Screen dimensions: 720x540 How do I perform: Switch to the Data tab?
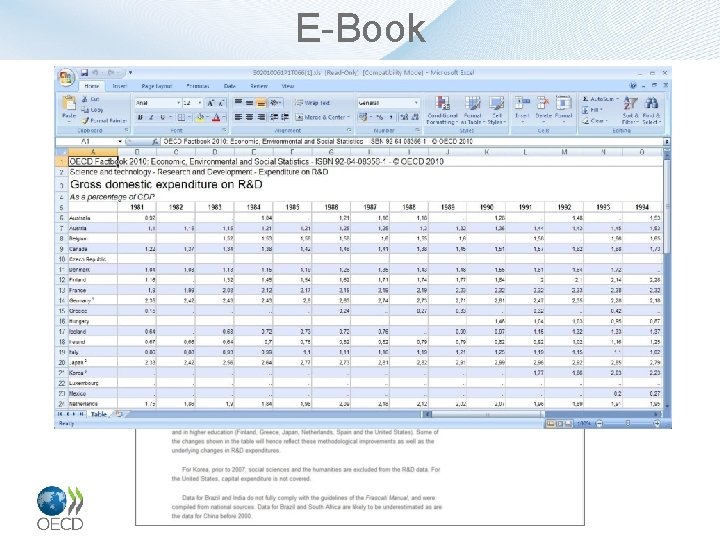tap(230, 86)
